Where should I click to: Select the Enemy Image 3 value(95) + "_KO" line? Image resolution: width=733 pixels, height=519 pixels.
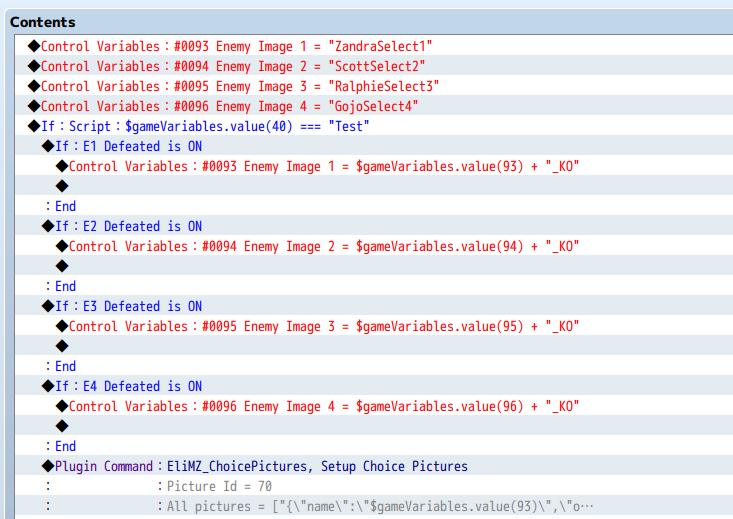pos(374,326)
